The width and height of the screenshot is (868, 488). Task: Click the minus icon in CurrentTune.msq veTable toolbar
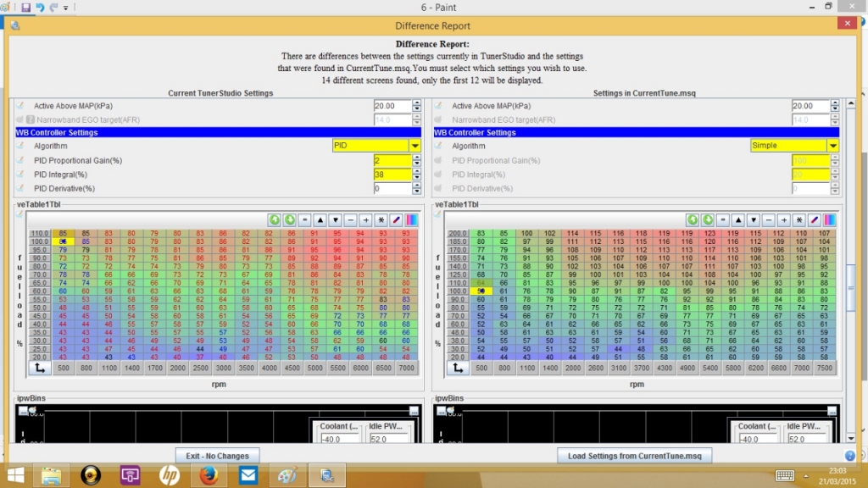tap(768, 220)
